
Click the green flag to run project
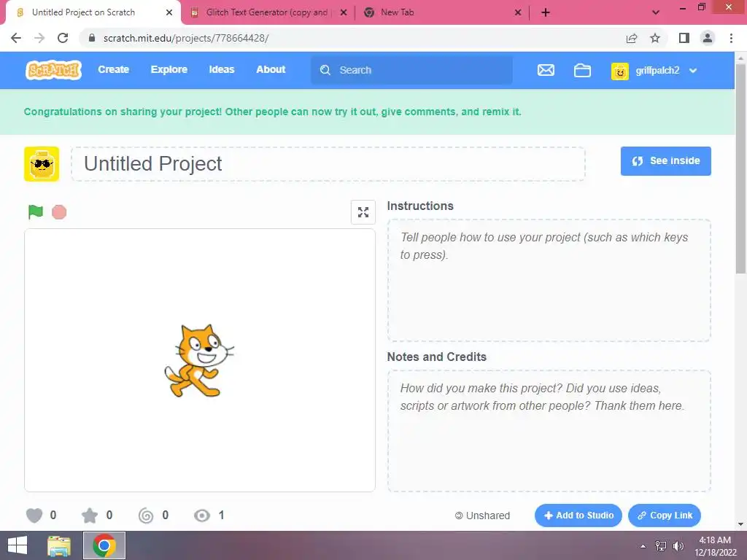pos(35,211)
